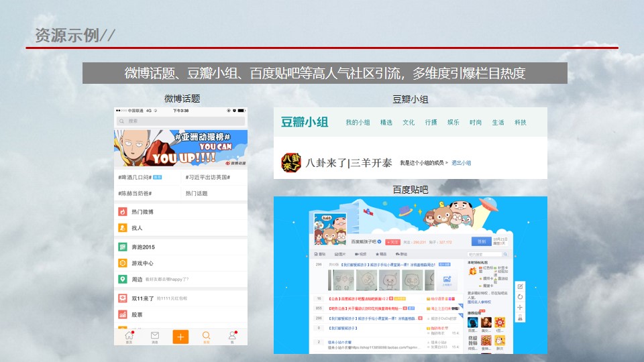The width and height of the screenshot is (644, 362).
Task: Click the blue 签到 sign-in button
Action: tap(482, 241)
